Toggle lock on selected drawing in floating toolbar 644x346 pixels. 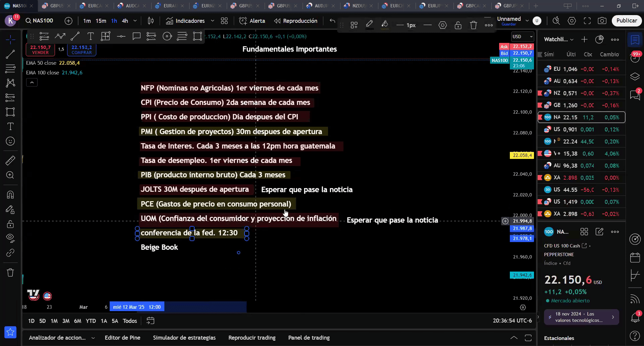point(458,25)
